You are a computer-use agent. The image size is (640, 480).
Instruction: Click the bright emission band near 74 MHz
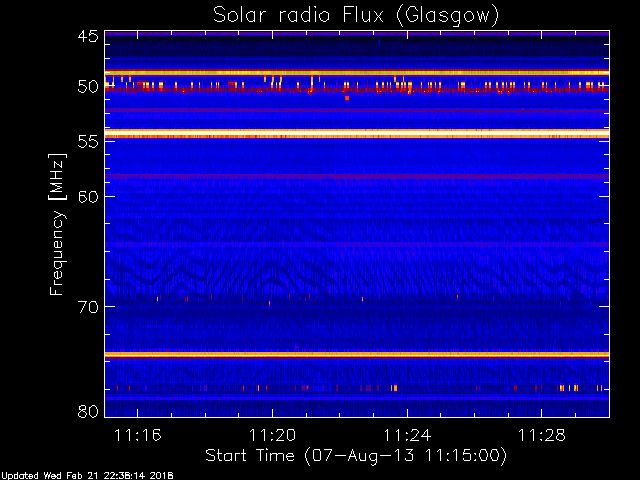[x=357, y=355]
